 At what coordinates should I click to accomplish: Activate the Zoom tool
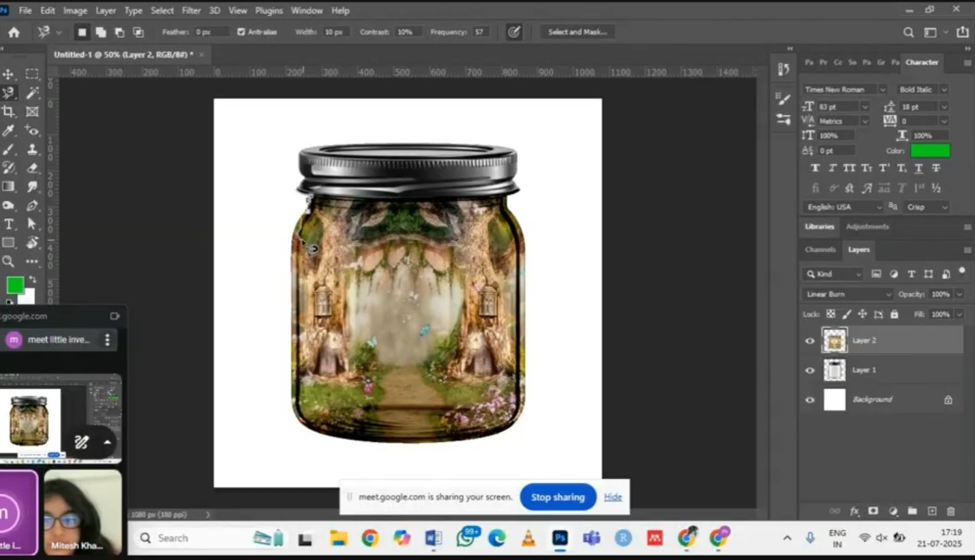(8, 261)
